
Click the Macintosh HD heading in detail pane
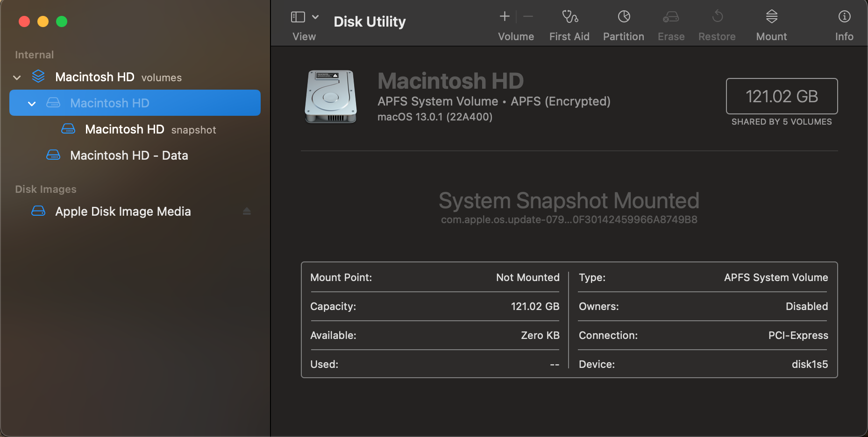pyautogui.click(x=450, y=81)
